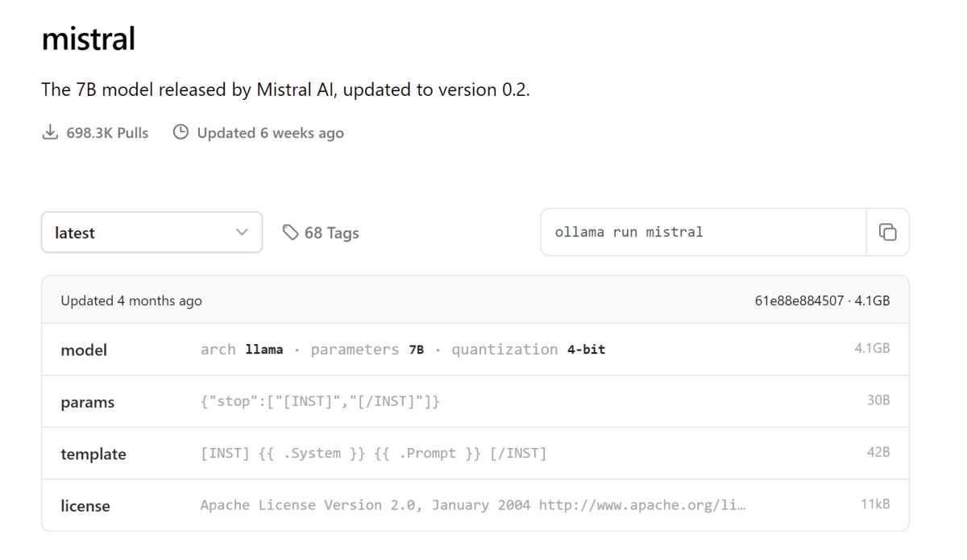Select the ollama run mistral command field
The width and height of the screenshot is (967, 560).
[x=703, y=232]
